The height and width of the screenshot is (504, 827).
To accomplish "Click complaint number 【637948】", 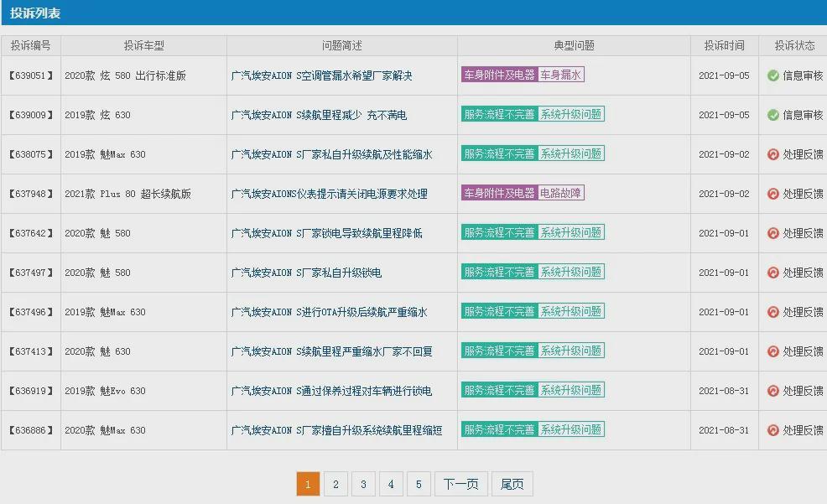I will (x=31, y=194).
